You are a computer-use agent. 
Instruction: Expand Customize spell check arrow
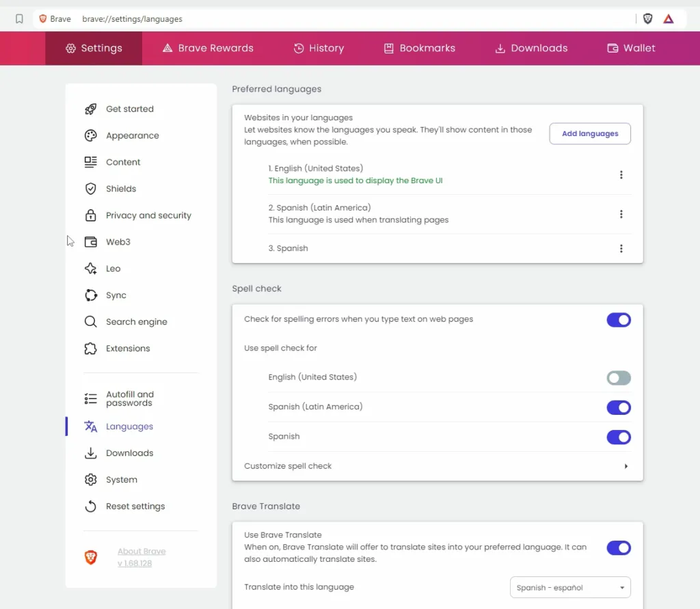[626, 466]
